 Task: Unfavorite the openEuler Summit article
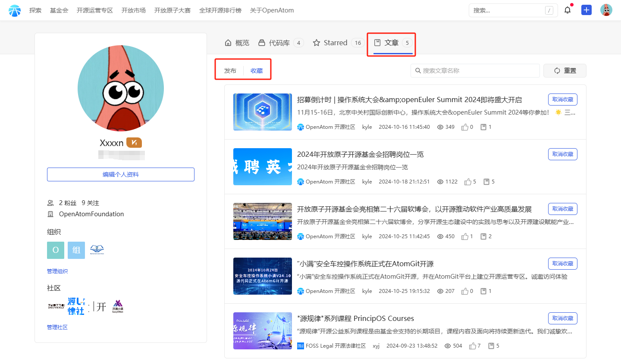[563, 100]
